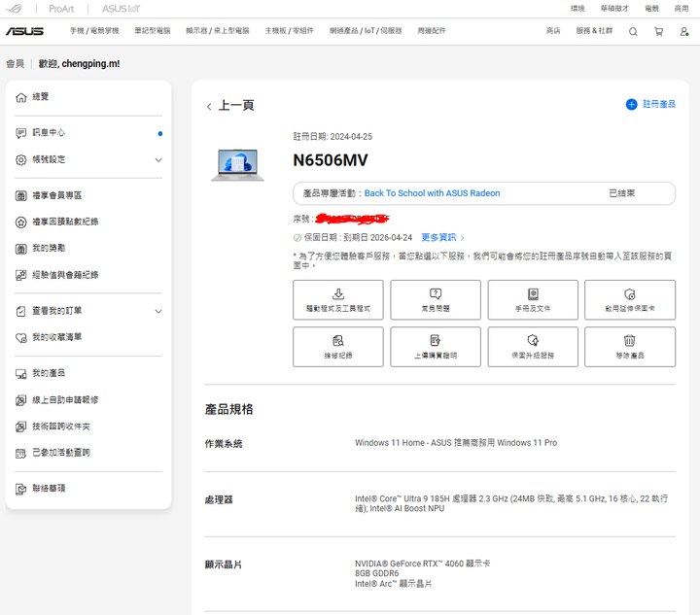
Task: Click the N6506MV model name heading
Action: (x=331, y=160)
